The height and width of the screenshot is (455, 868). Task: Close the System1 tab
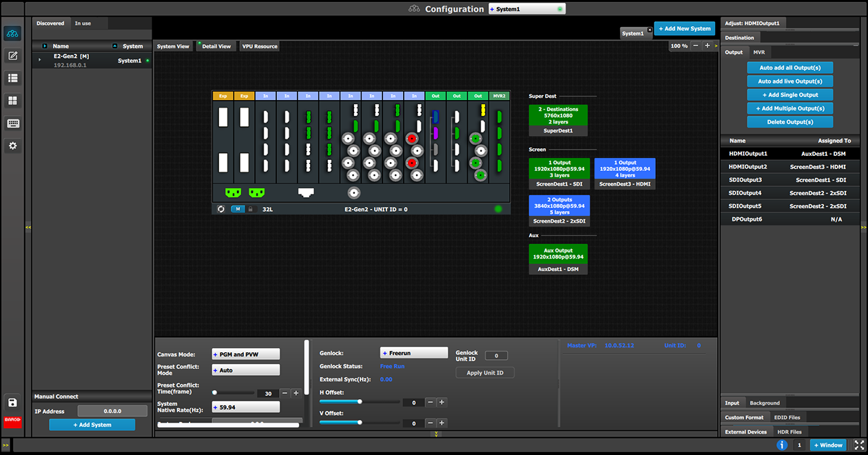pos(649,30)
